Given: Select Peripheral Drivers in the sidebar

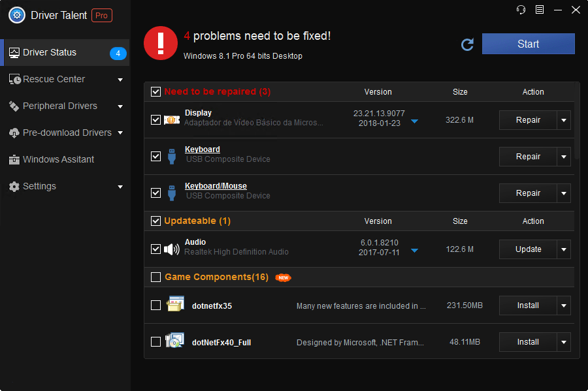Looking at the screenshot, I should click(59, 106).
